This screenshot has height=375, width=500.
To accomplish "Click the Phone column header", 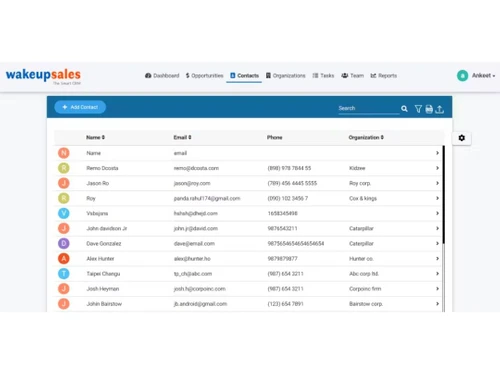I will (274, 137).
